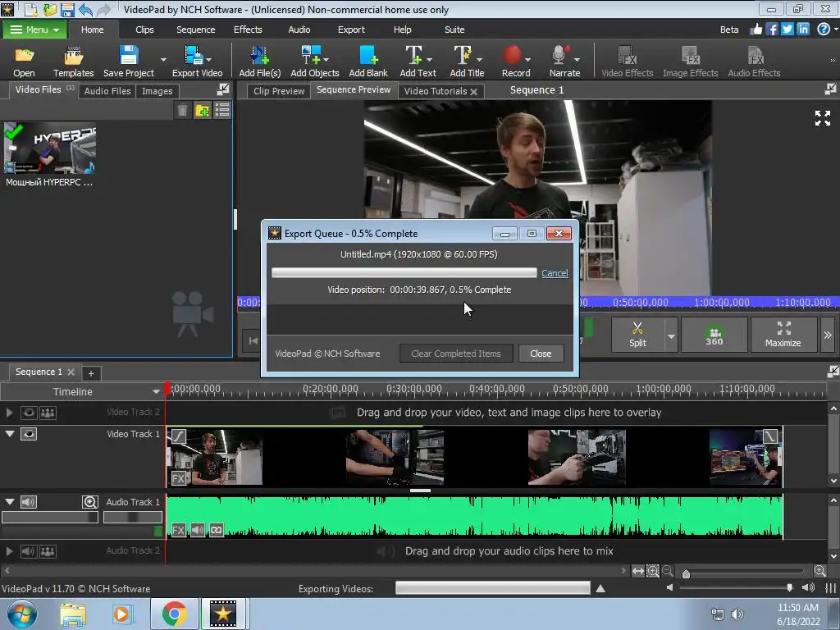Click Clear Completed Items button
The image size is (840, 630).
[x=456, y=354]
